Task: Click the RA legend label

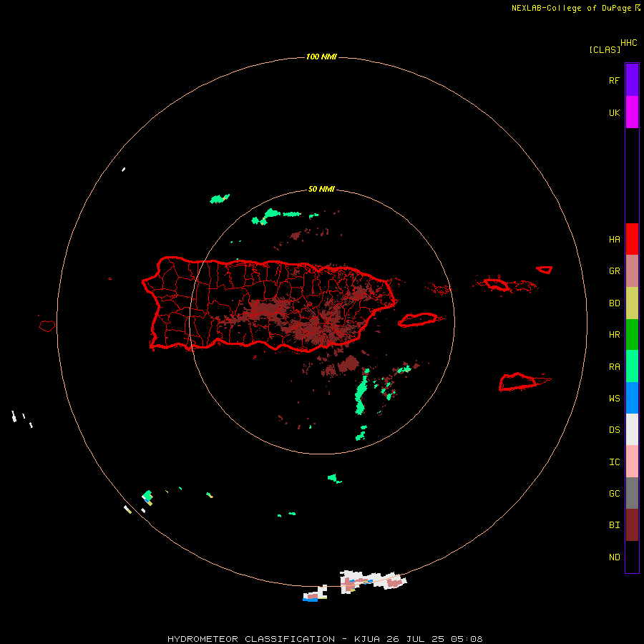Action: click(x=614, y=367)
